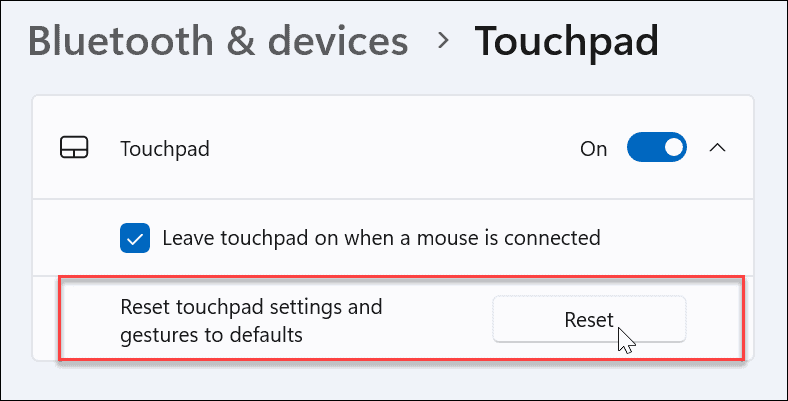Click the checkmark in the blue checkbox
788x401 pixels.
[134, 238]
